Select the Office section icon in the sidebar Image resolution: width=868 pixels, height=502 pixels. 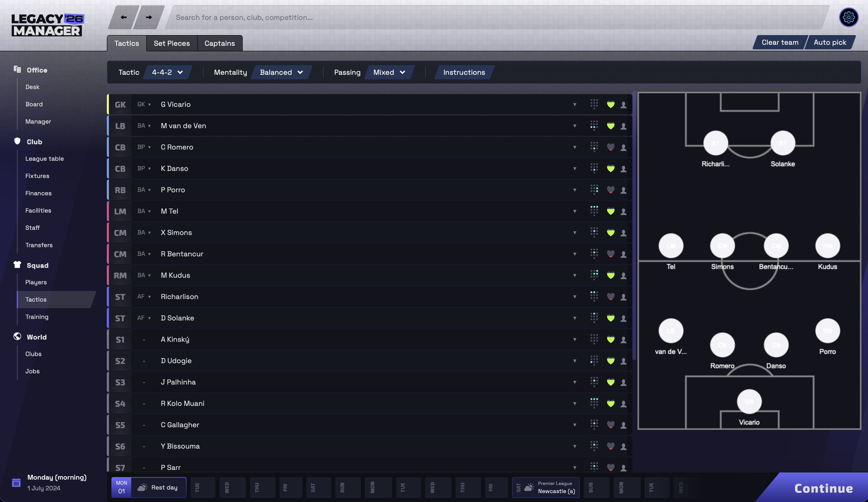tap(17, 69)
